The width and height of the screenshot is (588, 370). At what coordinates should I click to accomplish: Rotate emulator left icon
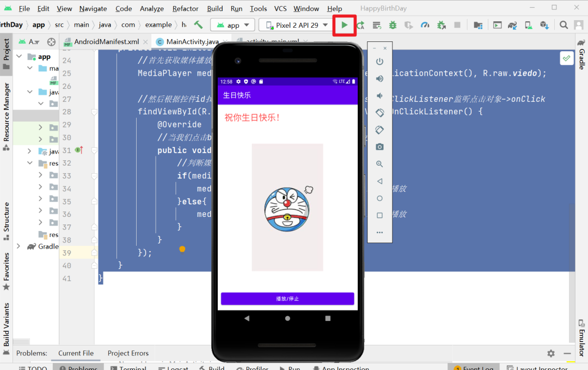coord(380,113)
